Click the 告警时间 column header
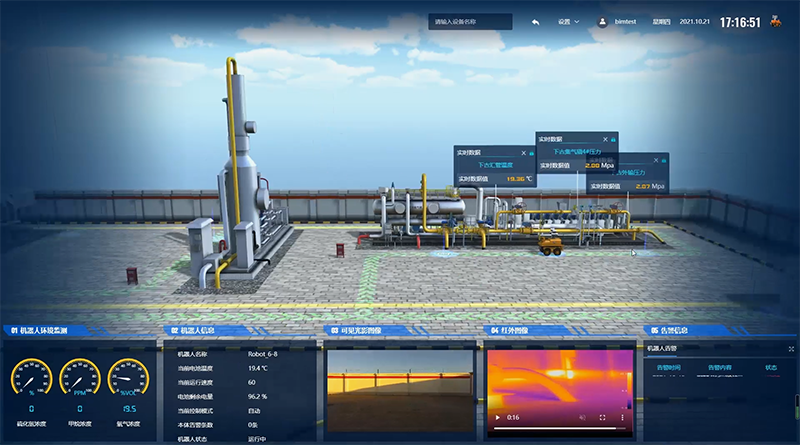 click(x=668, y=367)
